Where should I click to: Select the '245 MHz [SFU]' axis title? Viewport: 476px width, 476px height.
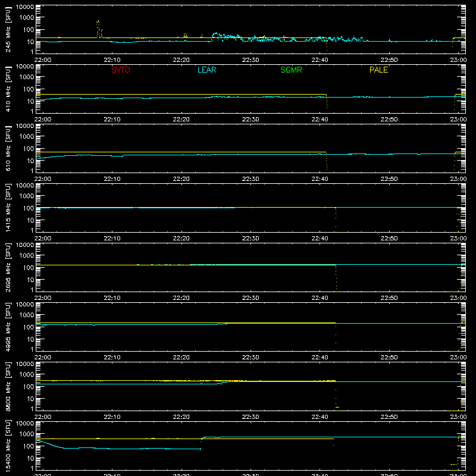[x=8, y=29]
